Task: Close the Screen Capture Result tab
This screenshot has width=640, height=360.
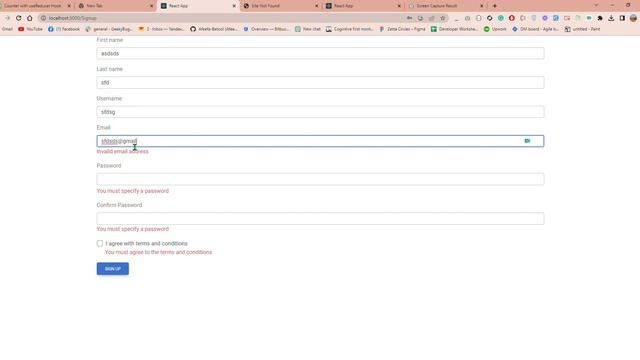Action: click(482, 6)
